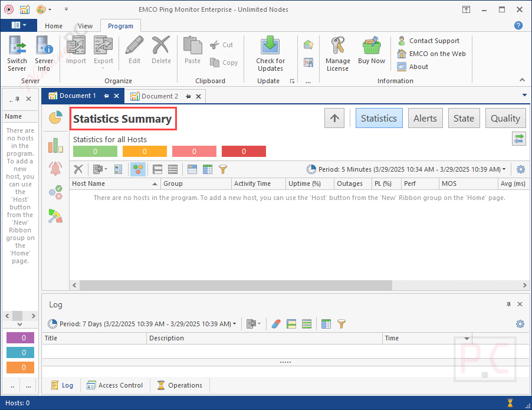Click the State view button
The image size is (532, 410).
tap(464, 118)
